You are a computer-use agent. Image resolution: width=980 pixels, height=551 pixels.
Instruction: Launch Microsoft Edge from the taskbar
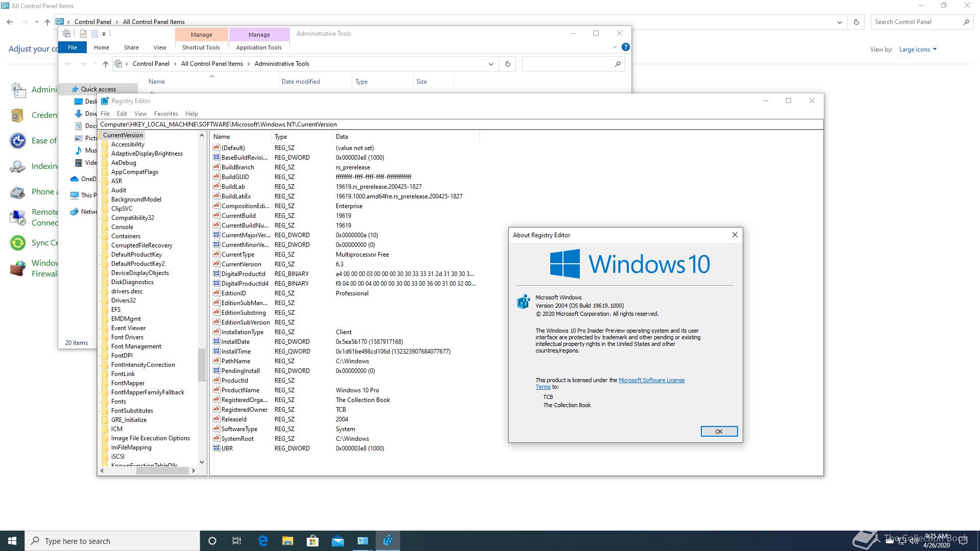[x=263, y=541]
